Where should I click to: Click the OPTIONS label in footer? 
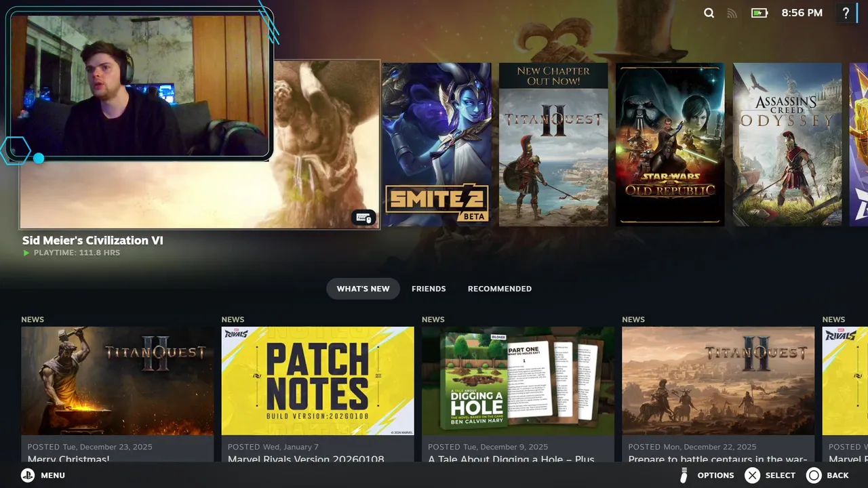point(715,475)
